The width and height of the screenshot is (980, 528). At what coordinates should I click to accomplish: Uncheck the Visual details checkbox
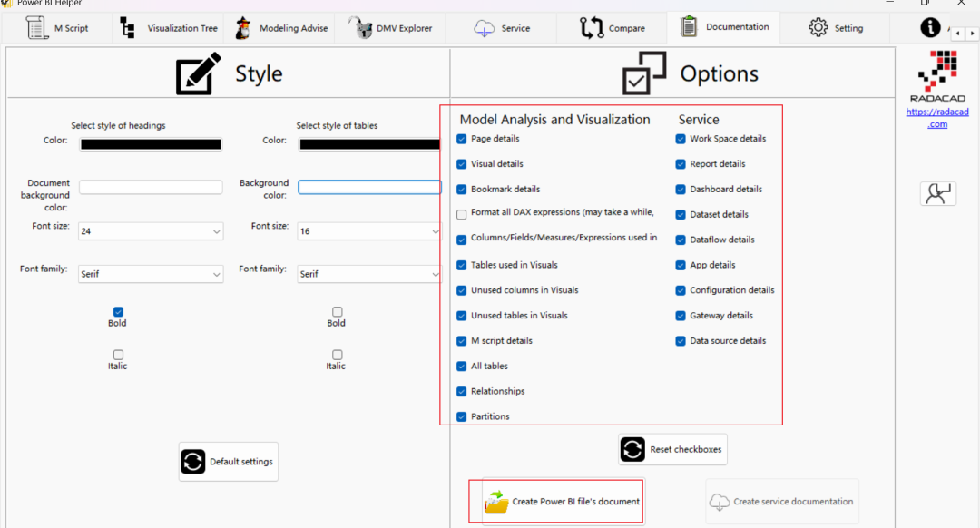[x=461, y=164]
